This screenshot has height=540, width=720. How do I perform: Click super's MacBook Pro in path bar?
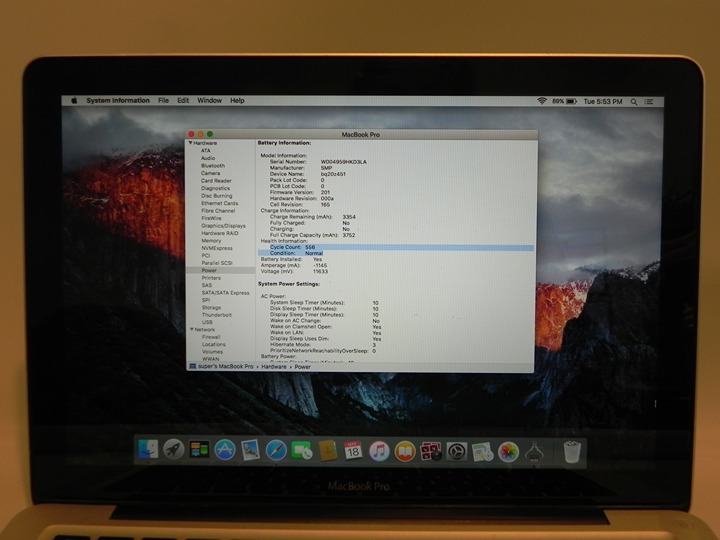point(225,366)
